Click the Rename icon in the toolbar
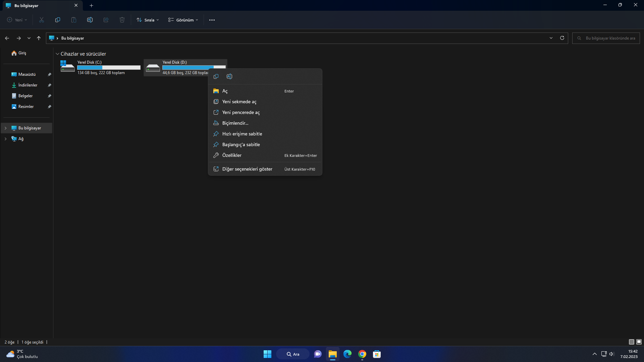This screenshot has width=644, height=362. tap(90, 20)
